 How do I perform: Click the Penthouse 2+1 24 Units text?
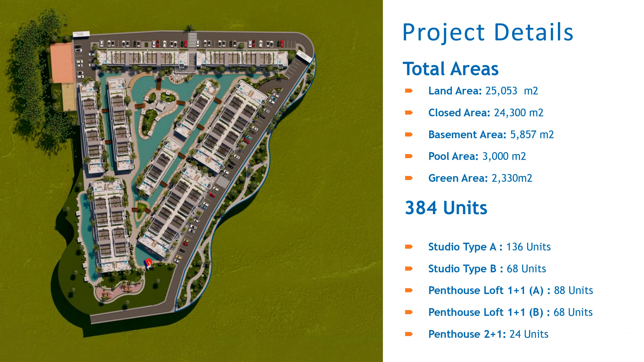click(488, 334)
